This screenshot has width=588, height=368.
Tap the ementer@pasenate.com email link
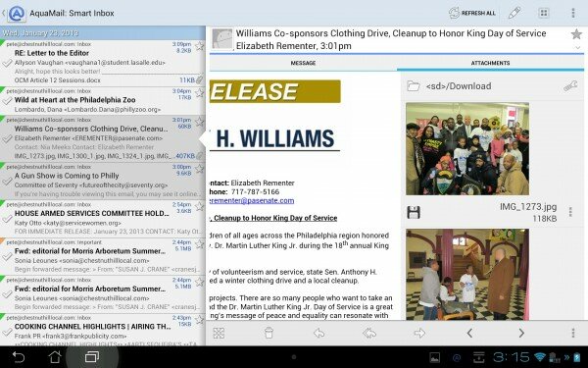click(x=252, y=200)
